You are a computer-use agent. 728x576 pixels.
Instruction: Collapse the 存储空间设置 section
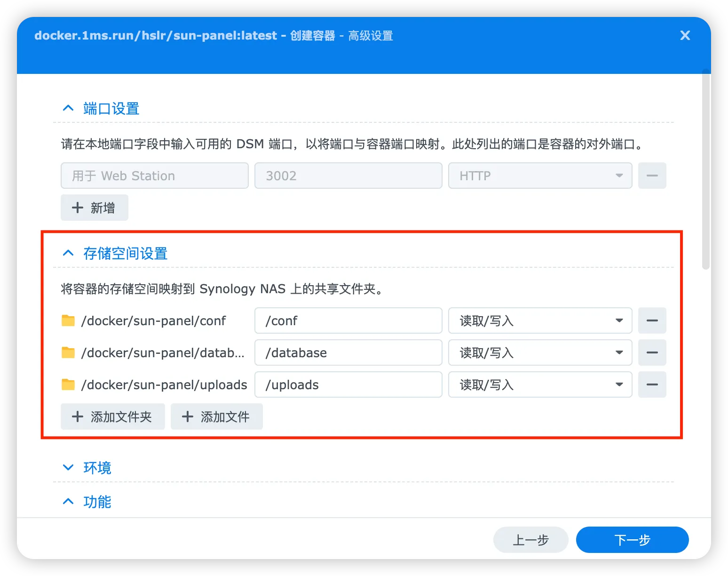68,253
